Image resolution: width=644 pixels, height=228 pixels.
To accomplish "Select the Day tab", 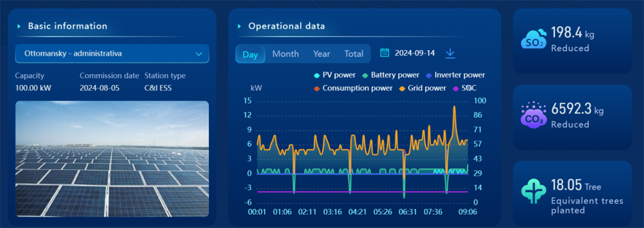I will pyautogui.click(x=250, y=54).
